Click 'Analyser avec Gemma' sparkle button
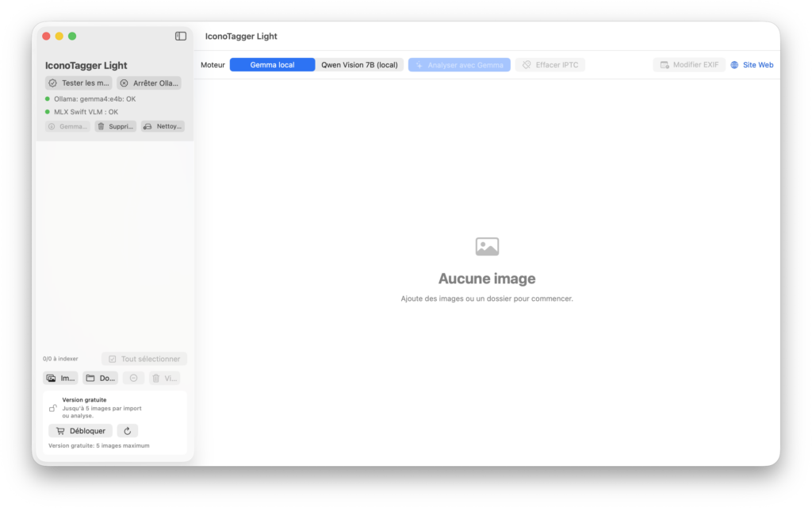This screenshot has width=812, height=508. [459, 65]
